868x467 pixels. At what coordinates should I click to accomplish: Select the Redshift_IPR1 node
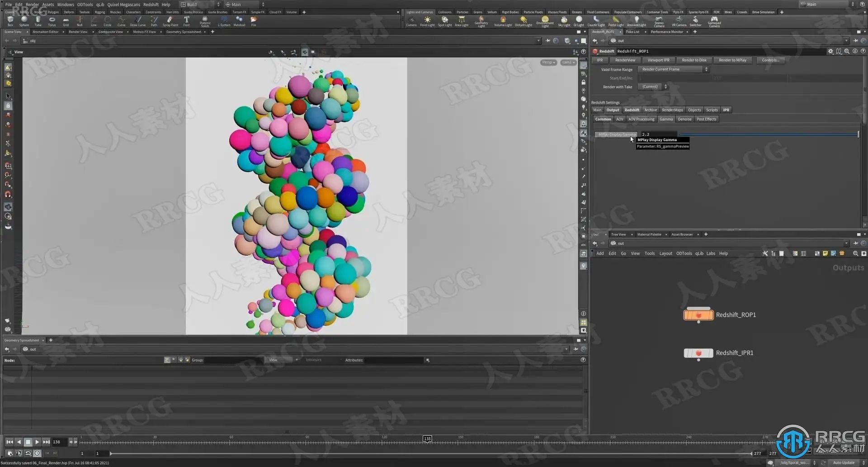point(698,353)
